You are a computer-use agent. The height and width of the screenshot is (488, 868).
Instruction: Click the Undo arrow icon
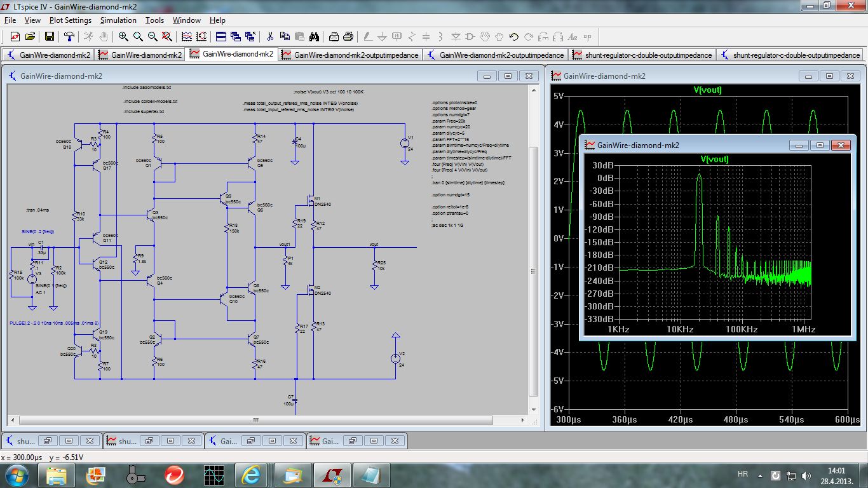click(514, 37)
